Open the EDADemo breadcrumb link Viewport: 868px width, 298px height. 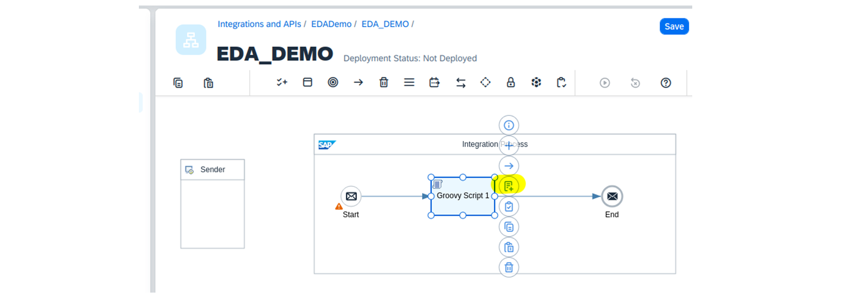[x=331, y=24]
